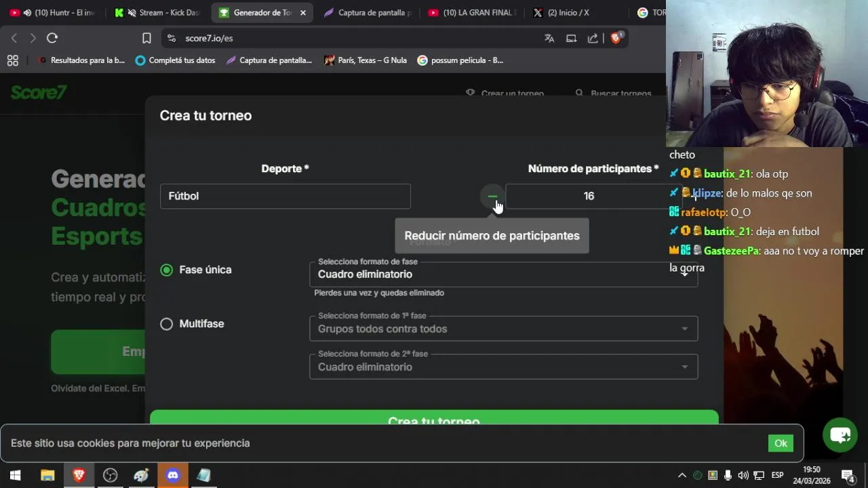This screenshot has height=488, width=868.
Task: Open the Paint palette app in the taskbar
Action: tap(141, 475)
